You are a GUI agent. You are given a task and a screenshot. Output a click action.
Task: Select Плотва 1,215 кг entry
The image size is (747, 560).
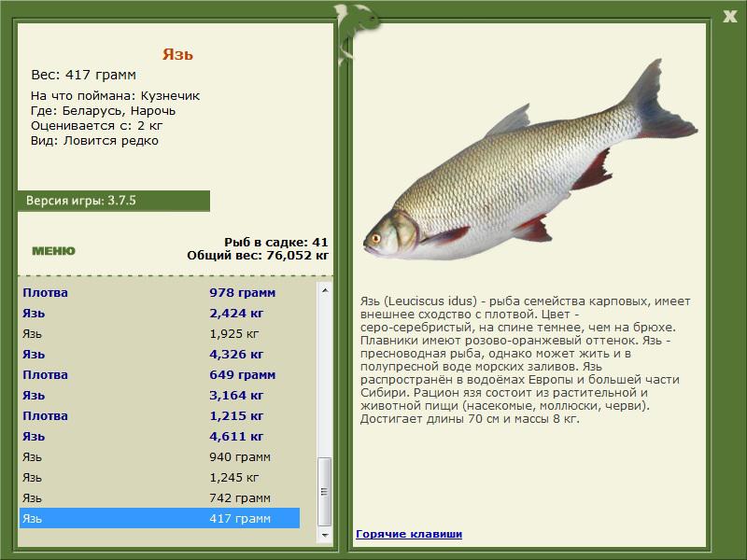click(159, 416)
